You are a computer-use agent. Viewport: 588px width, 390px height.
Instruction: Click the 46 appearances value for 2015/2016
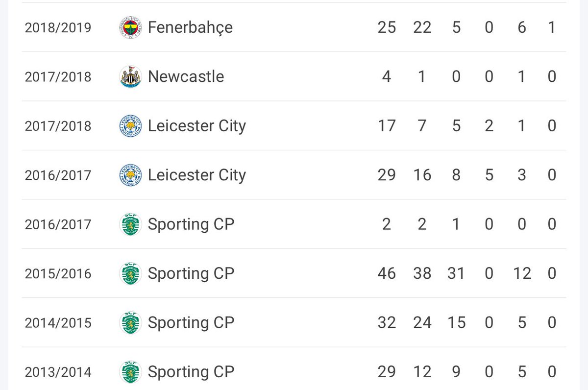[387, 274]
